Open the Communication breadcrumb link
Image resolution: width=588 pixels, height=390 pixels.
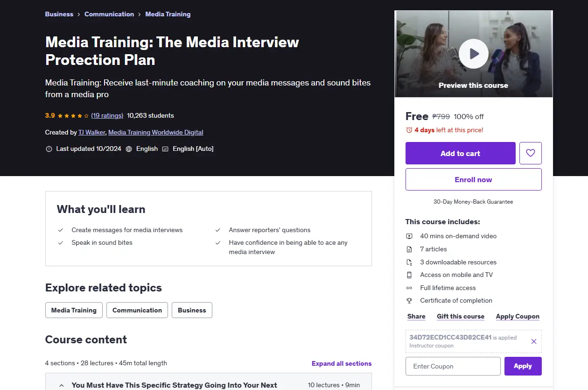point(109,14)
